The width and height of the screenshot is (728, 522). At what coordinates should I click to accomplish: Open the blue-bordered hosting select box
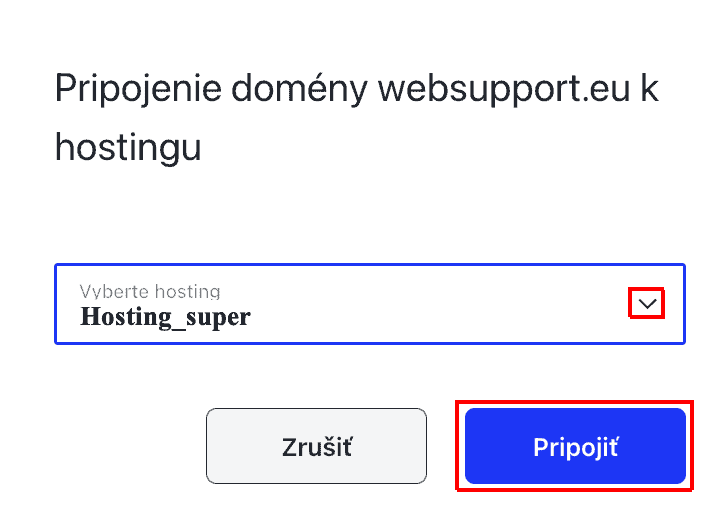[370, 304]
